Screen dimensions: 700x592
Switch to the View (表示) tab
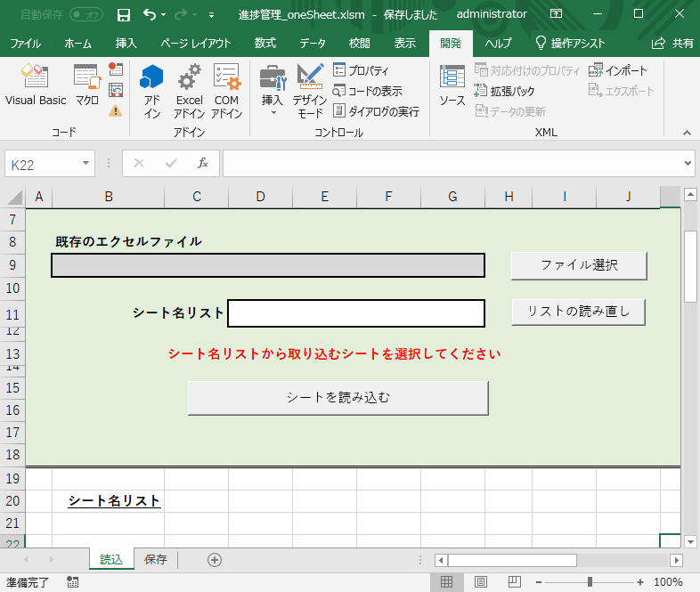[x=405, y=44]
